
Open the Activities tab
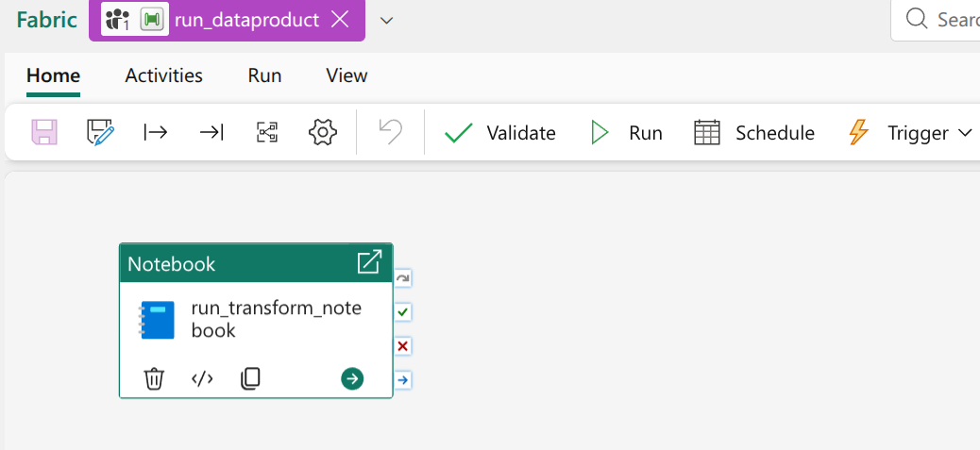point(163,75)
